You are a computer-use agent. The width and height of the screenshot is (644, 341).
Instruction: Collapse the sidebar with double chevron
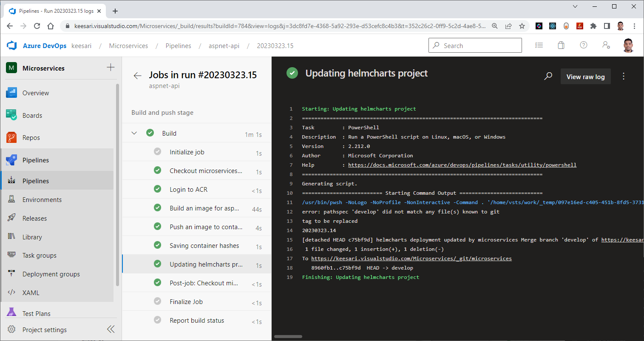click(111, 329)
